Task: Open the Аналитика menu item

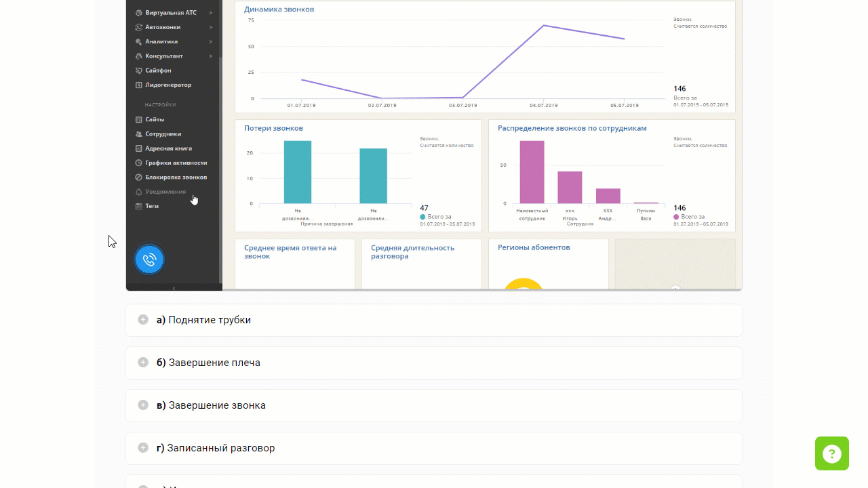Action: point(161,41)
